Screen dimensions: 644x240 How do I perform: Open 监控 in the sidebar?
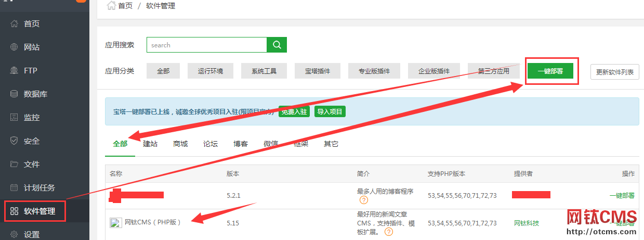tap(32, 118)
